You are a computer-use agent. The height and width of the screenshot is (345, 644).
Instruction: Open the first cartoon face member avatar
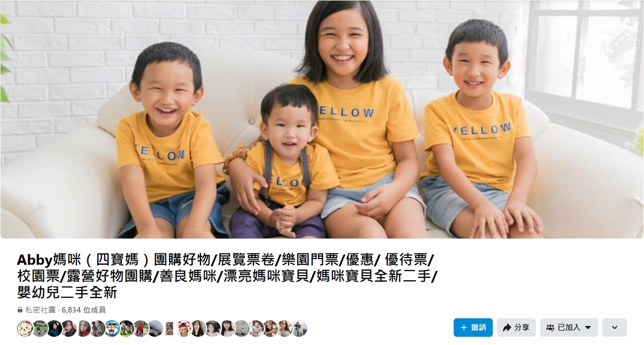click(25, 328)
